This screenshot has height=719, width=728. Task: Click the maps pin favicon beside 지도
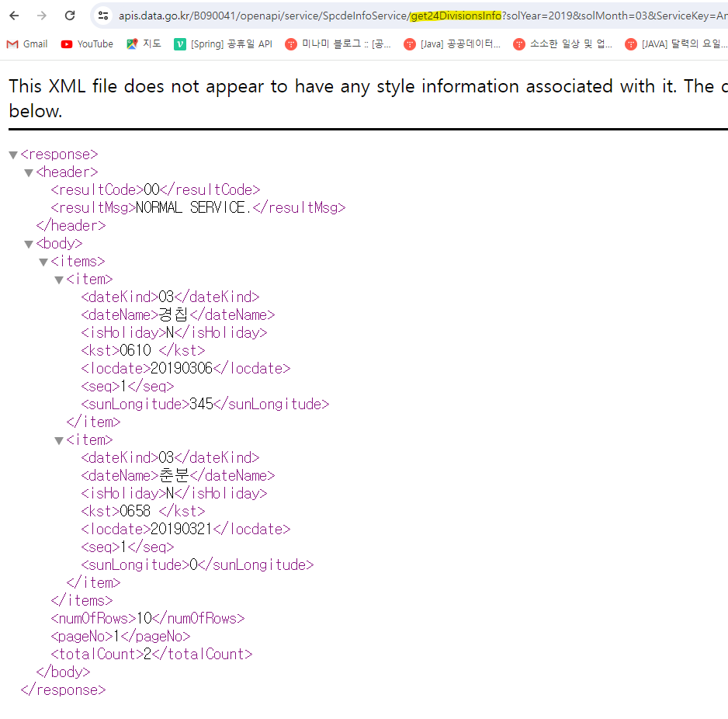point(132,44)
